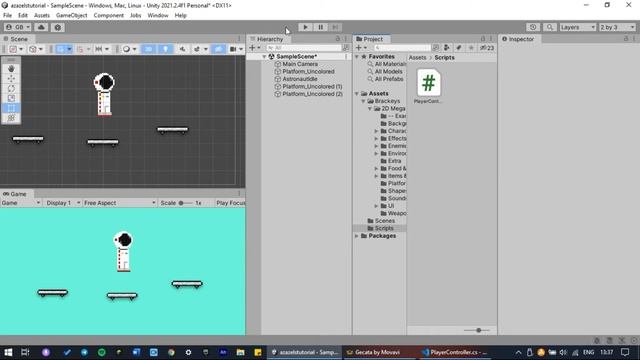Select the Rotate tool
Screen dimensions: 640x360
click(11, 88)
